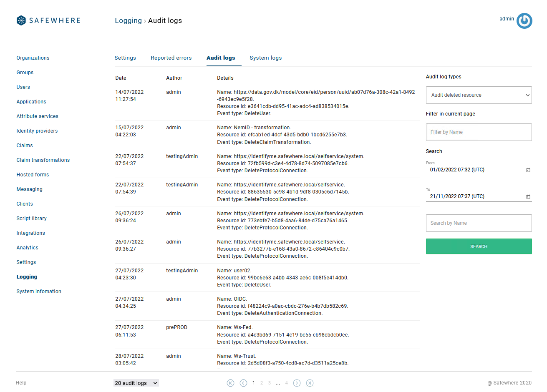Navigate to Claim transformations in the sidebar
The image size is (547, 392).
click(43, 160)
